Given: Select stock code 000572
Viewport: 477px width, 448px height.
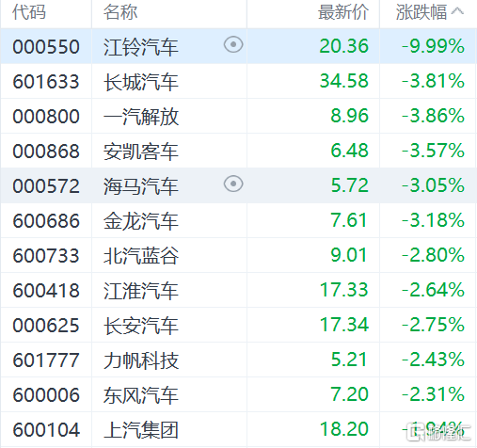Looking at the screenshot, I should (x=46, y=186).
